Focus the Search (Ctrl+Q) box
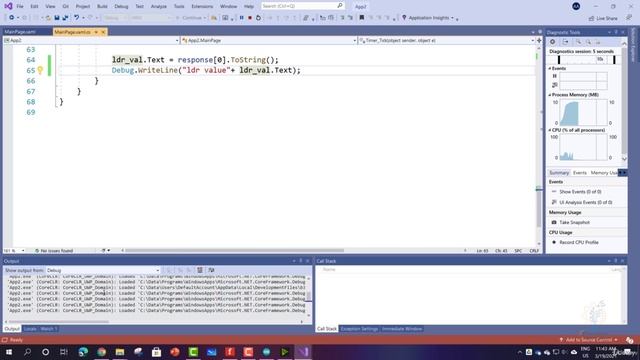The image size is (640, 360). (302, 6)
